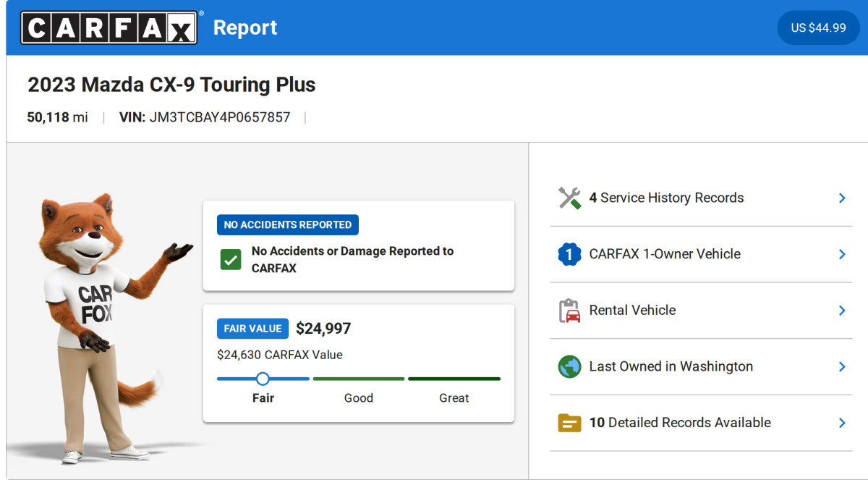This screenshot has height=480, width=868.
Task: Click the CARFAX logo
Action: point(109,26)
